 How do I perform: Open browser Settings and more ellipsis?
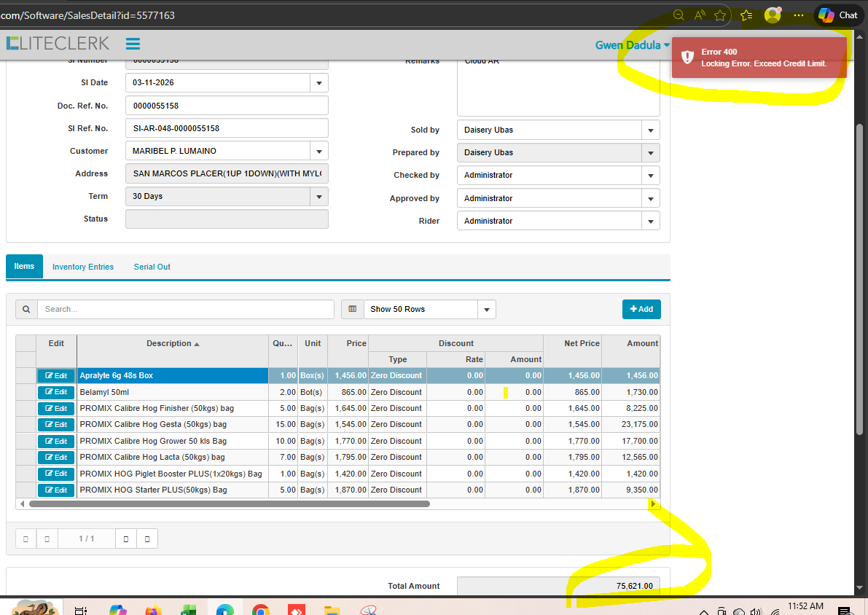click(x=799, y=15)
